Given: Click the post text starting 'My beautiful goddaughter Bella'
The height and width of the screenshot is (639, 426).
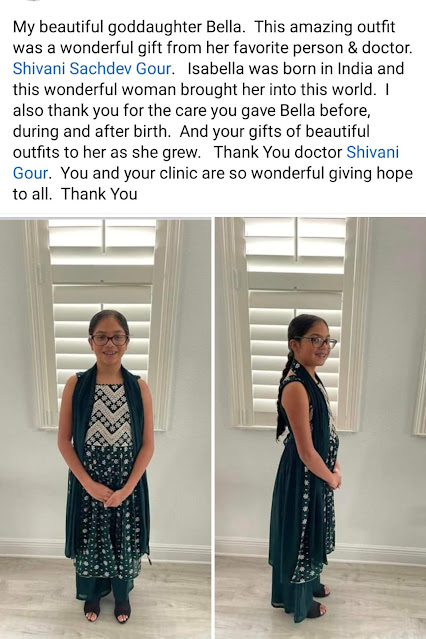Looking at the screenshot, I should [x=213, y=110].
